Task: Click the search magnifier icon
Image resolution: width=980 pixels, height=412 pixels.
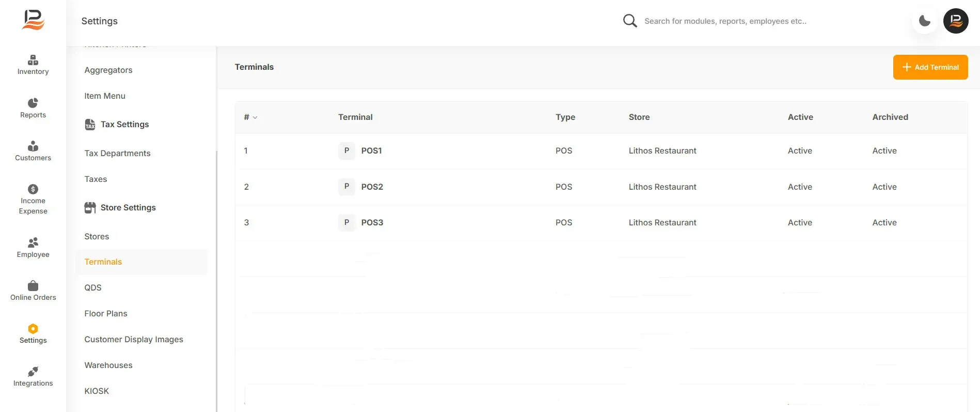Action: click(x=630, y=21)
